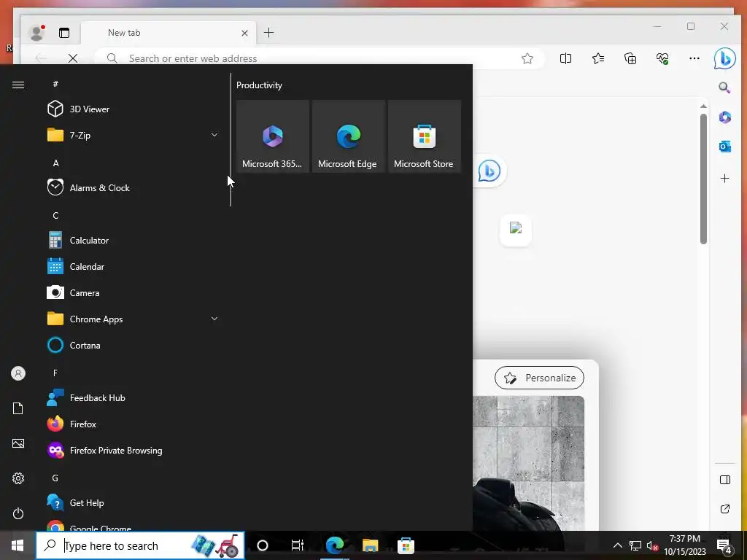
Task: Expand the Chrome Apps folder chevron
Action: (214, 319)
